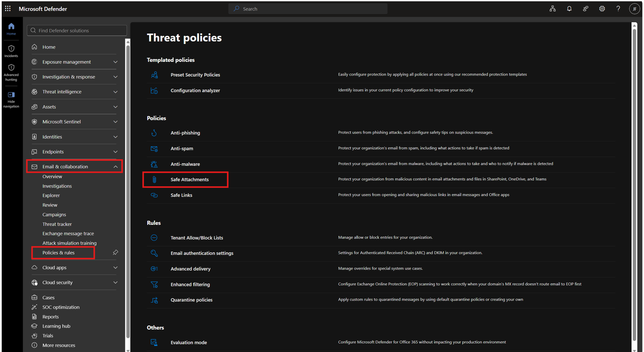Click the Advanced delivery icon
This screenshot has width=644, height=352.
(x=154, y=269)
